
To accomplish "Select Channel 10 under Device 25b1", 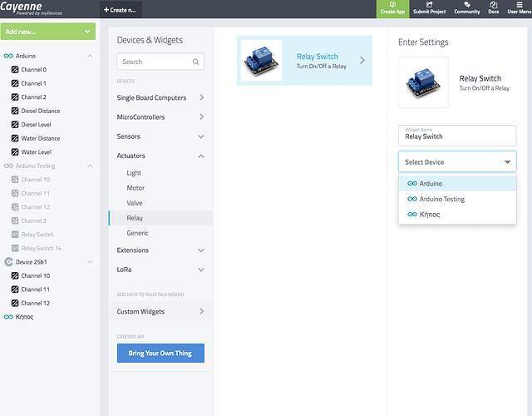I will tap(36, 275).
